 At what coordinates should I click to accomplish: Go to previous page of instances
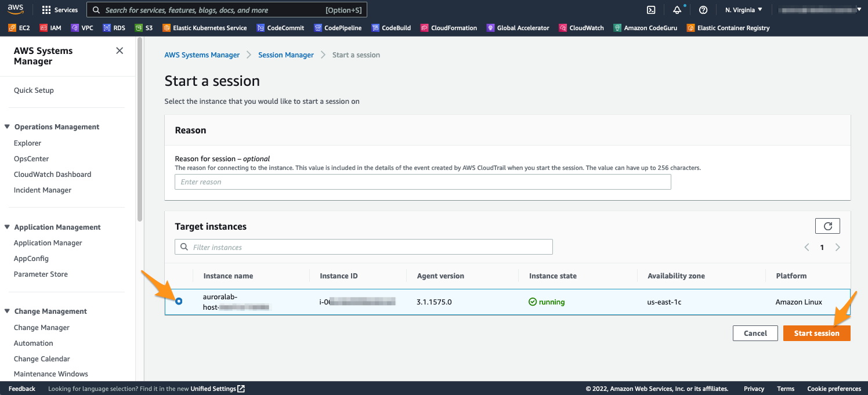806,247
